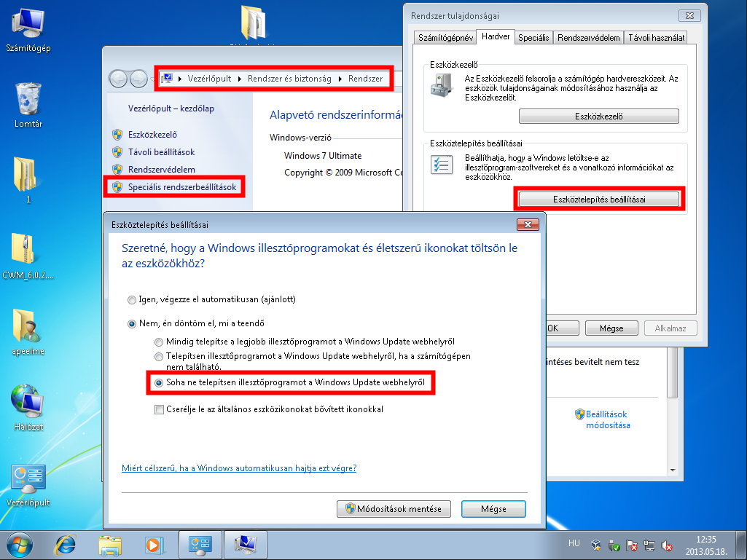
Task: Open the Számítógép desktop icon
Action: tap(28, 28)
